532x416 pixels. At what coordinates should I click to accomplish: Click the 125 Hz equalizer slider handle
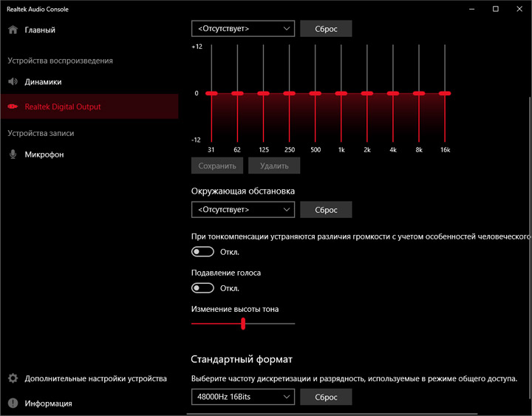click(263, 93)
